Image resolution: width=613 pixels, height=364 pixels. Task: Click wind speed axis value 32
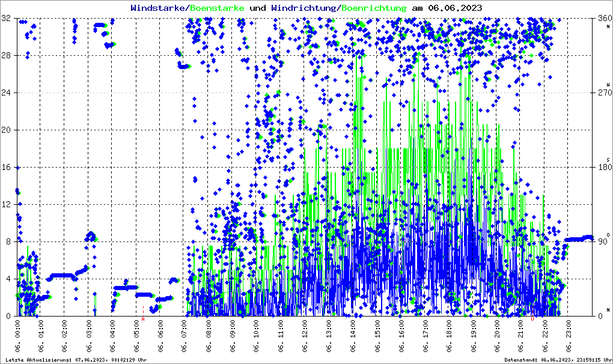(x=6, y=19)
